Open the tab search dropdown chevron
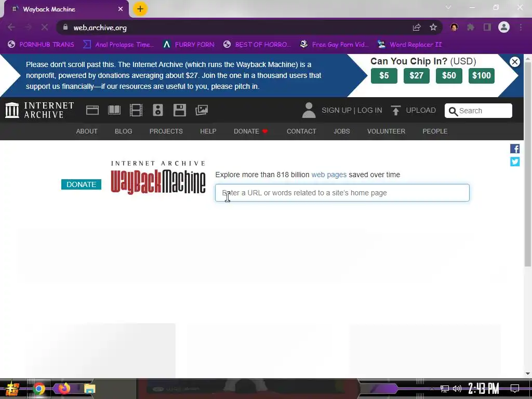This screenshot has width=532, height=399. [448, 7]
